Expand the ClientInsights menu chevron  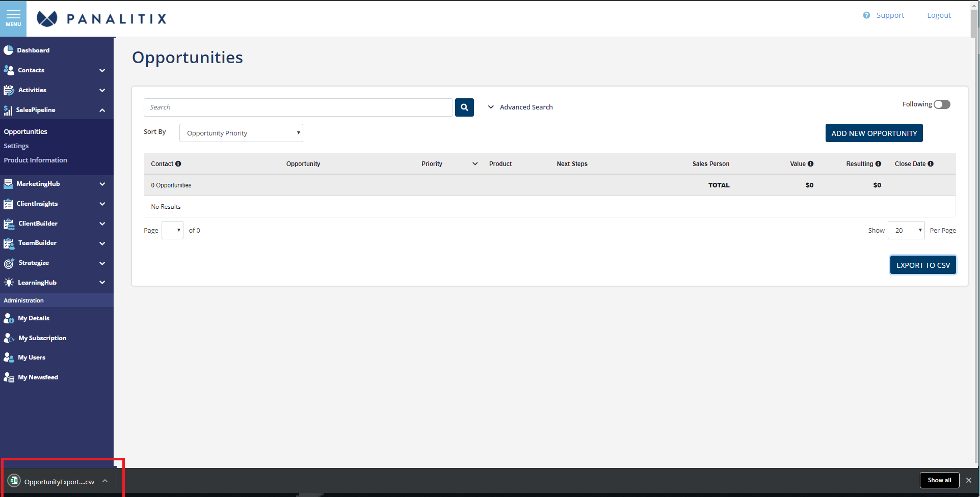click(x=102, y=204)
